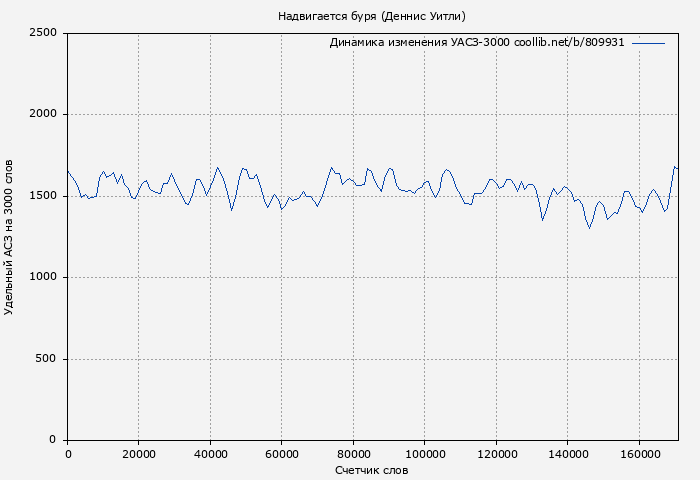Select the 1500 y-axis tick label
Image resolution: width=700 pixels, height=480 pixels.
[x=46, y=196]
